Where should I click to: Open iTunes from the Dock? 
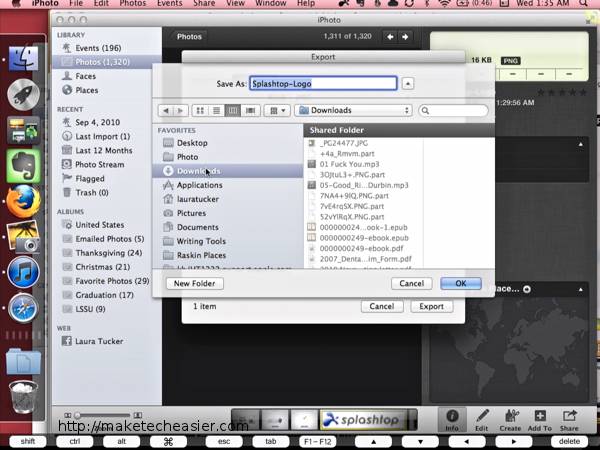[23, 272]
